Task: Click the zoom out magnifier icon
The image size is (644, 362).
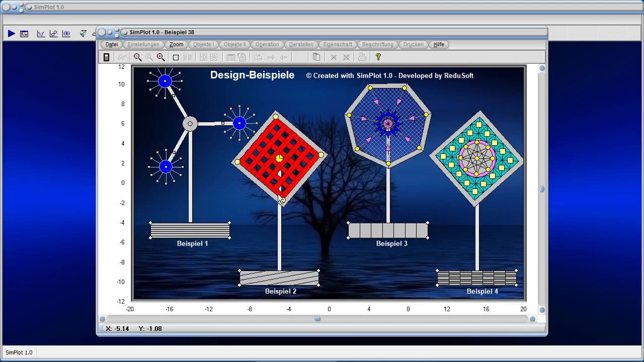Action: click(137, 57)
